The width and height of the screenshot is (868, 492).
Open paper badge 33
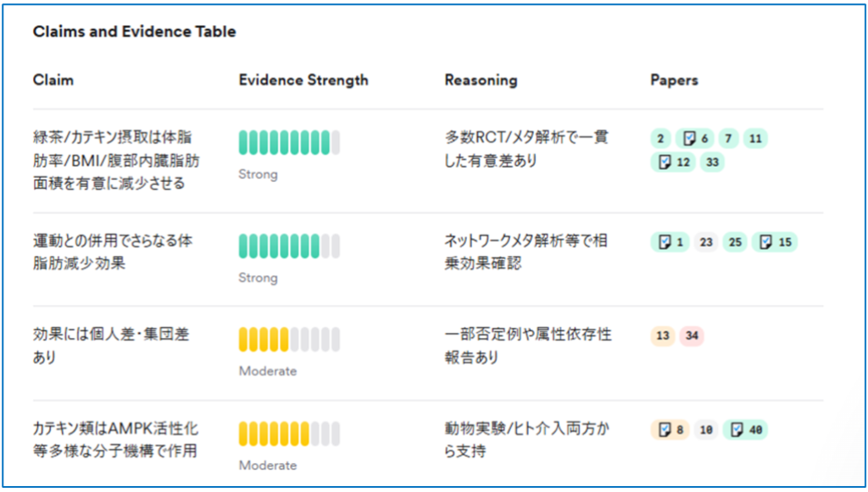click(712, 162)
